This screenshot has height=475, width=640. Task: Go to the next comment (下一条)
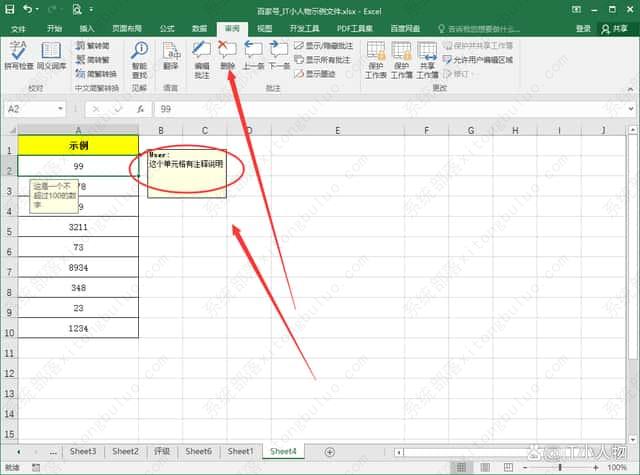pos(279,54)
